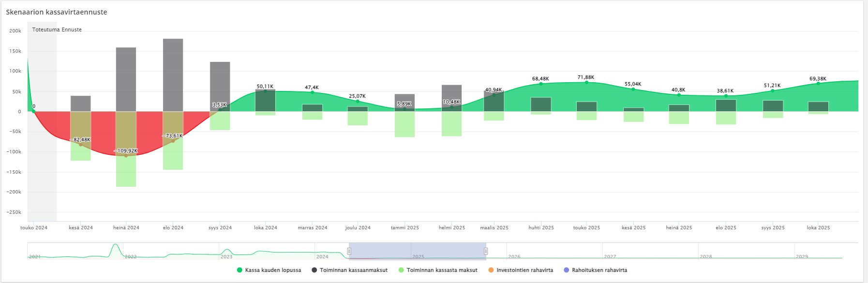
Task: Click the orange Investointien rahavirta legend dot
Action: click(x=491, y=270)
